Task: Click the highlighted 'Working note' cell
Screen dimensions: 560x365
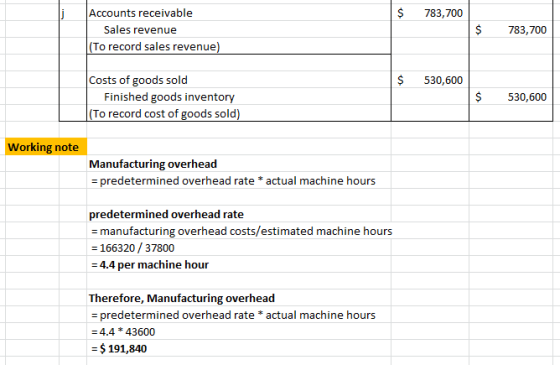Action: [46, 147]
